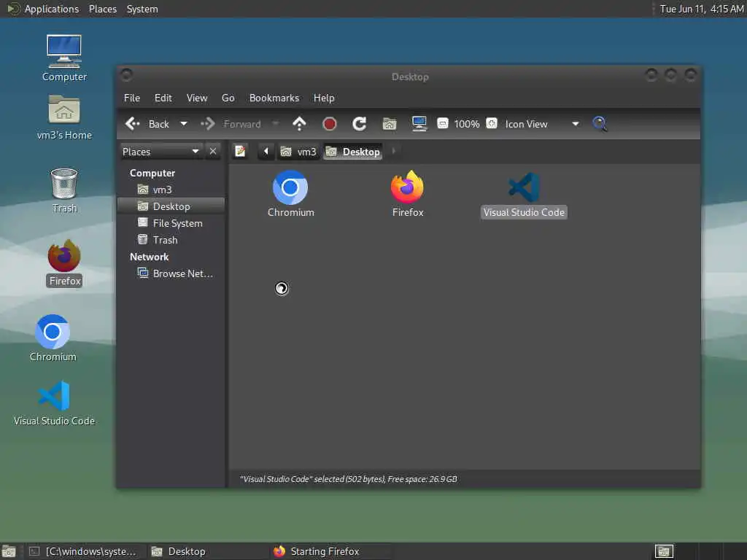The image size is (747, 560).
Task: Click the vm3 path bar button
Action: coord(298,152)
